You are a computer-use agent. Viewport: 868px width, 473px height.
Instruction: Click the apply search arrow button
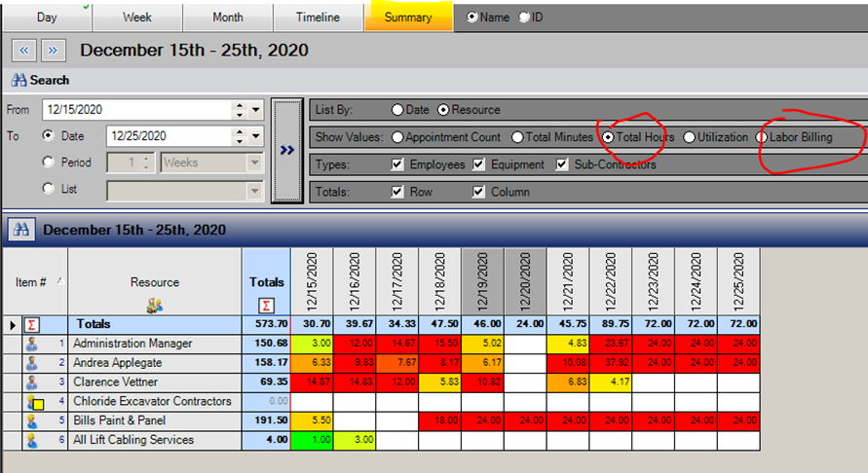(286, 151)
